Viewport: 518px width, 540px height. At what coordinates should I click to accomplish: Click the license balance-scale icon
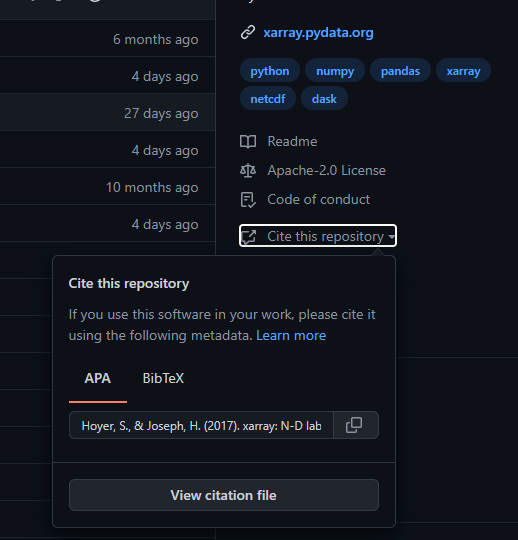248,170
